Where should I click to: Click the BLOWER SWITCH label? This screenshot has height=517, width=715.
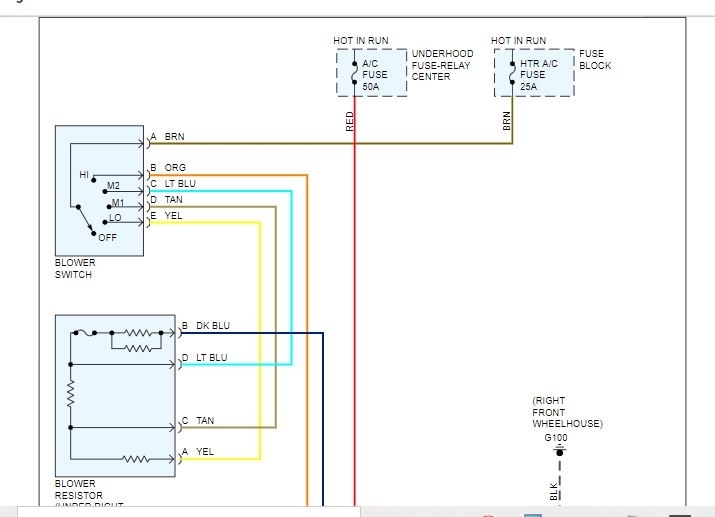point(75,269)
